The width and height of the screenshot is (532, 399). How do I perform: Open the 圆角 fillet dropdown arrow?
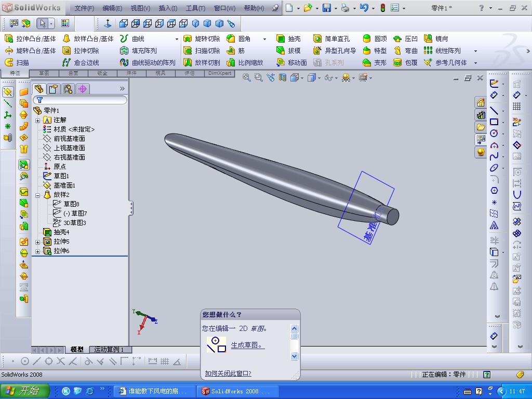tap(264, 39)
